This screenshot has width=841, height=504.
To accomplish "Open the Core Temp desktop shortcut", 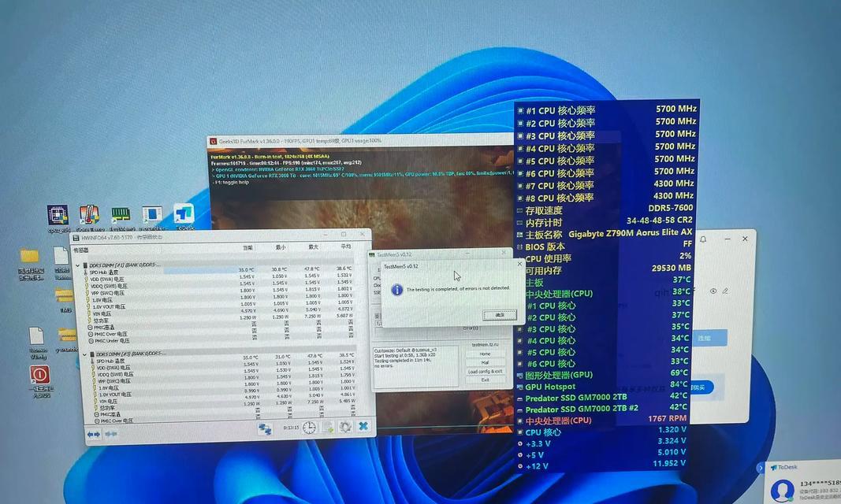I will click(89, 215).
